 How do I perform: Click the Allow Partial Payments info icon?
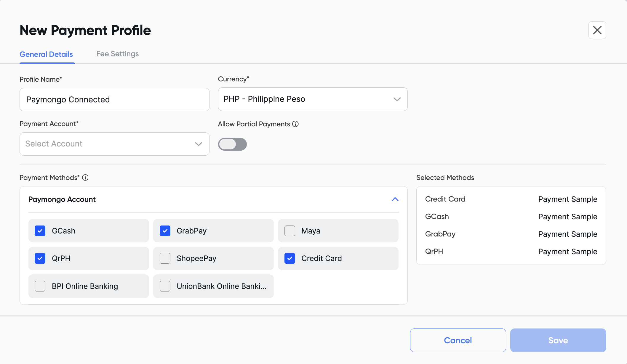pos(295,124)
